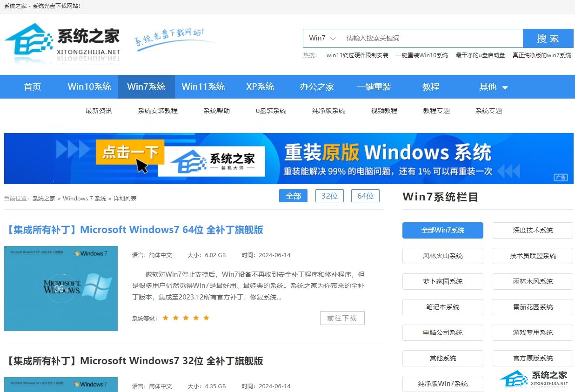Select 官方原版系统 category button
Viewport: 575px width, 392px height.
533,358
